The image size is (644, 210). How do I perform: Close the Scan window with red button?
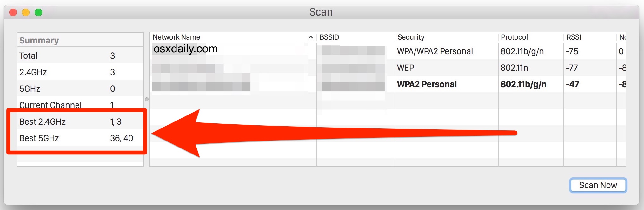point(13,12)
